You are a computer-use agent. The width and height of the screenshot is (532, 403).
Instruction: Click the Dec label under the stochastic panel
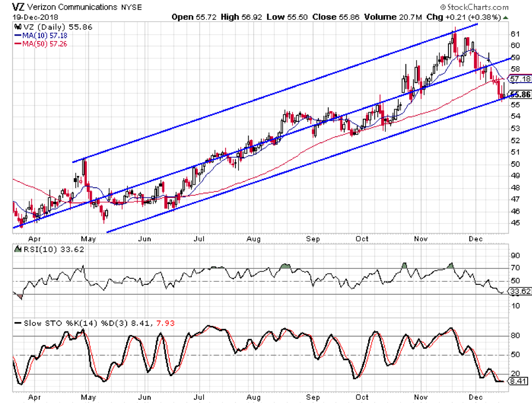475,397
